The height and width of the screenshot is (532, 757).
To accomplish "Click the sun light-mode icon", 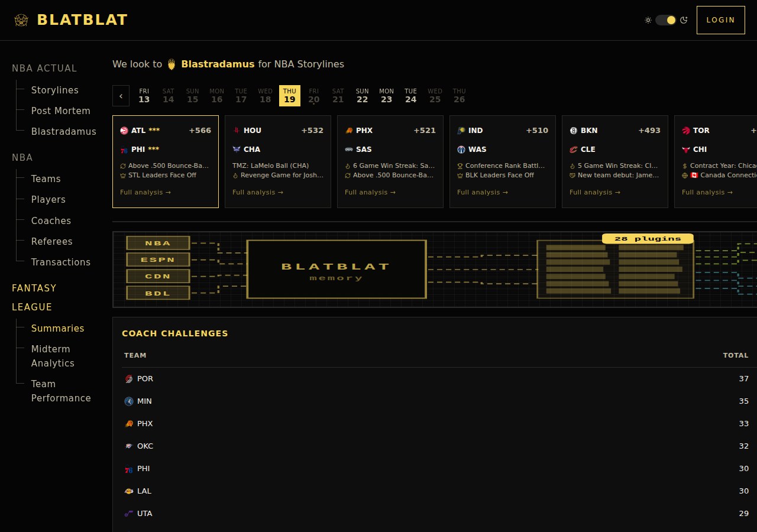I will coord(648,20).
